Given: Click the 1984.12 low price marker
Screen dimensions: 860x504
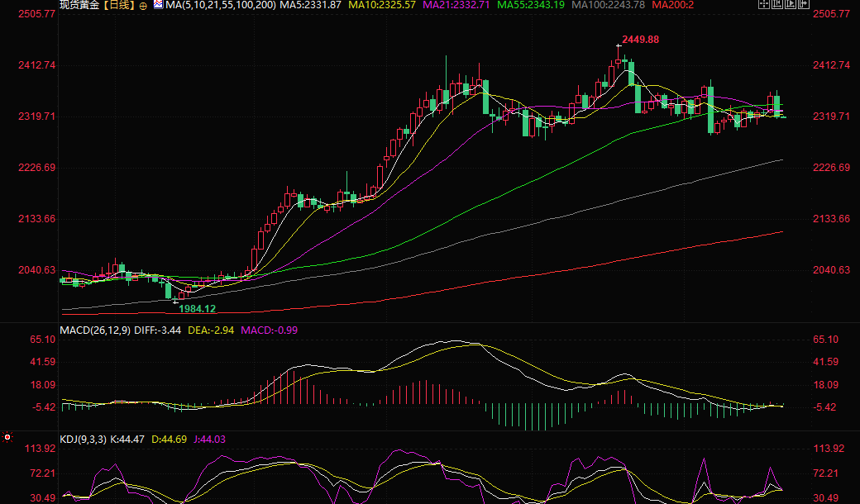Looking at the screenshot, I should [197, 309].
